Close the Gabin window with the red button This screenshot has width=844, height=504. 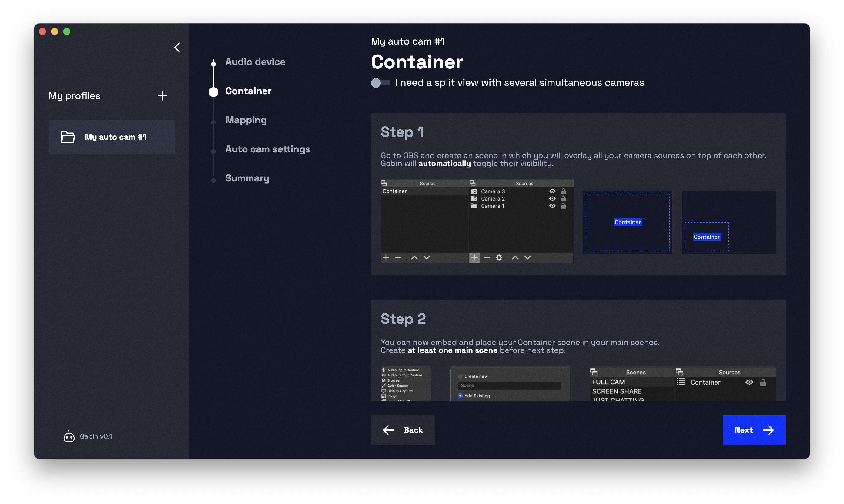coord(42,31)
